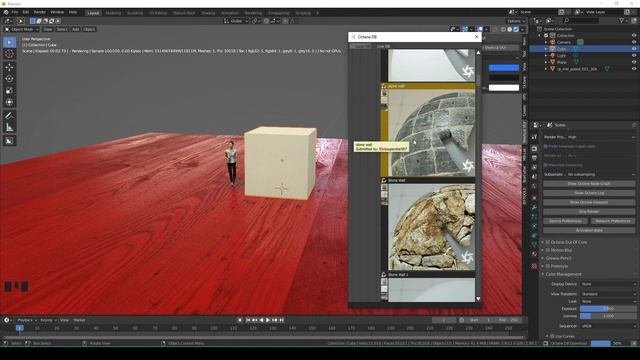Jump to timeline end frame
The image size is (640, 360).
pyautogui.click(x=281, y=320)
